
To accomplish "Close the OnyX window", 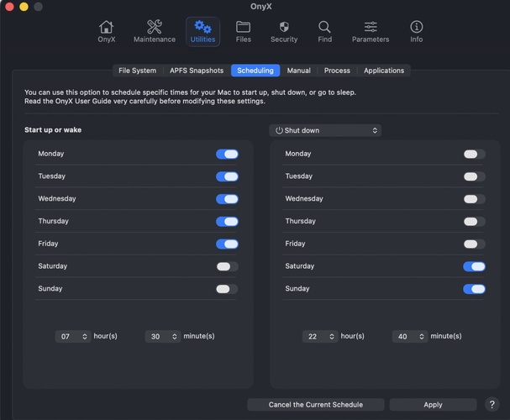I will [9, 7].
